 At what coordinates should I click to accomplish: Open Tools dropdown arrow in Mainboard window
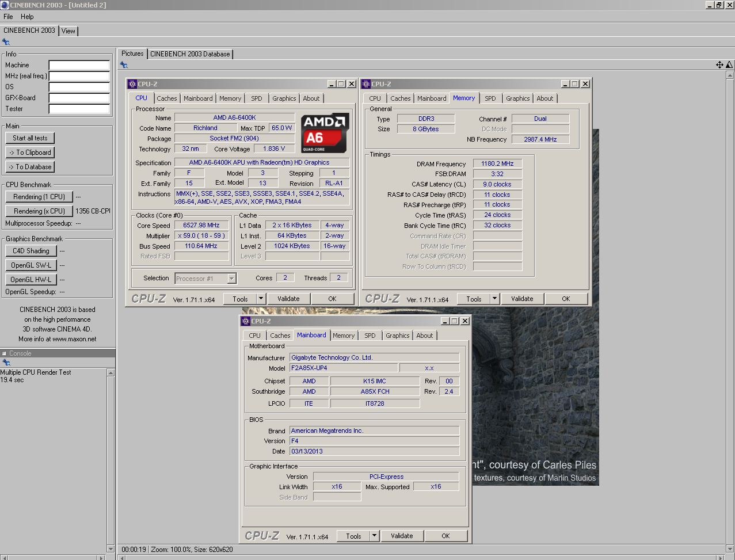pos(374,536)
